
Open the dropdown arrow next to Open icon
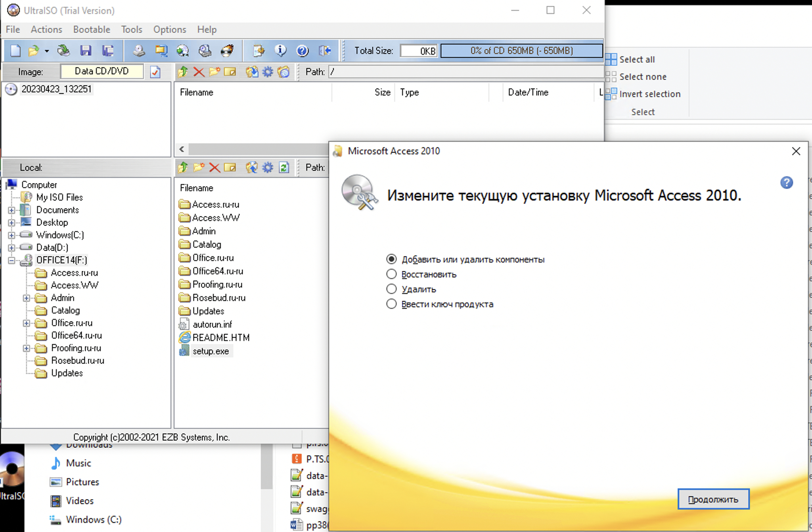(47, 51)
